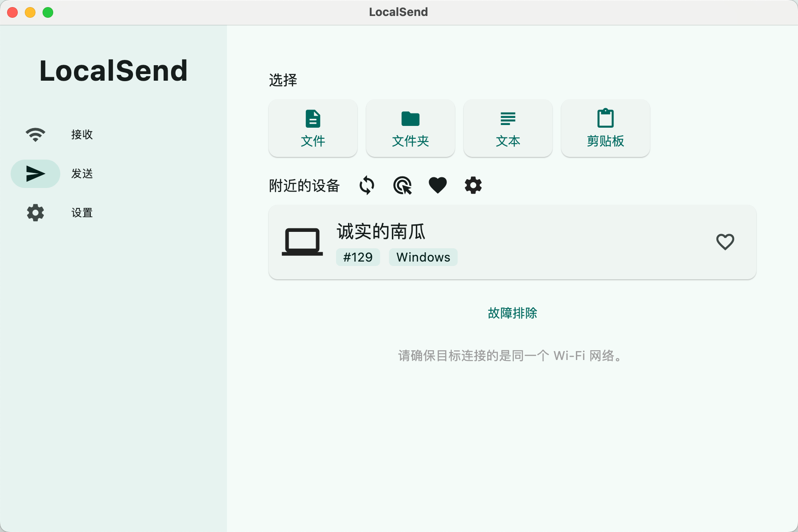
Task: Click the 接收 sidebar label
Action: (82, 134)
